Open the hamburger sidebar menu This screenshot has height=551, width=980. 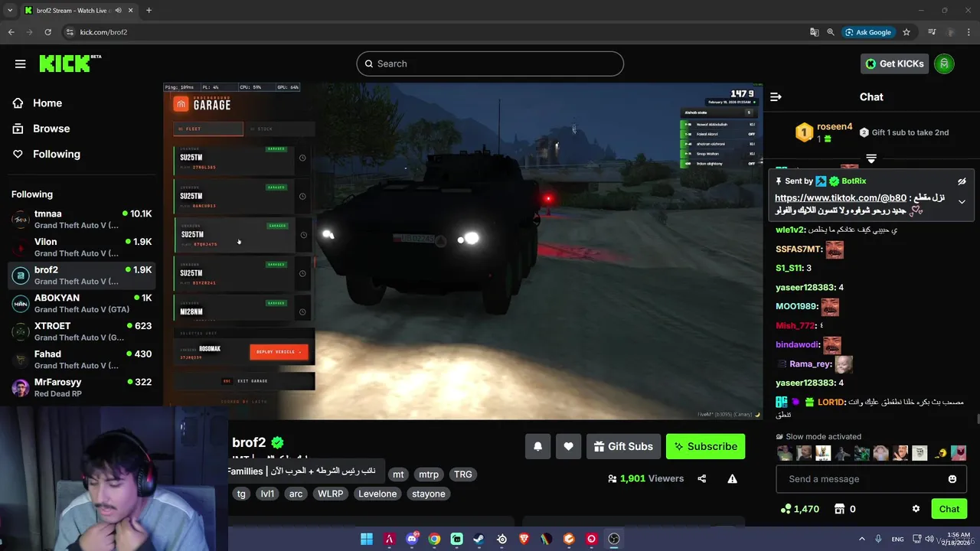(x=20, y=64)
